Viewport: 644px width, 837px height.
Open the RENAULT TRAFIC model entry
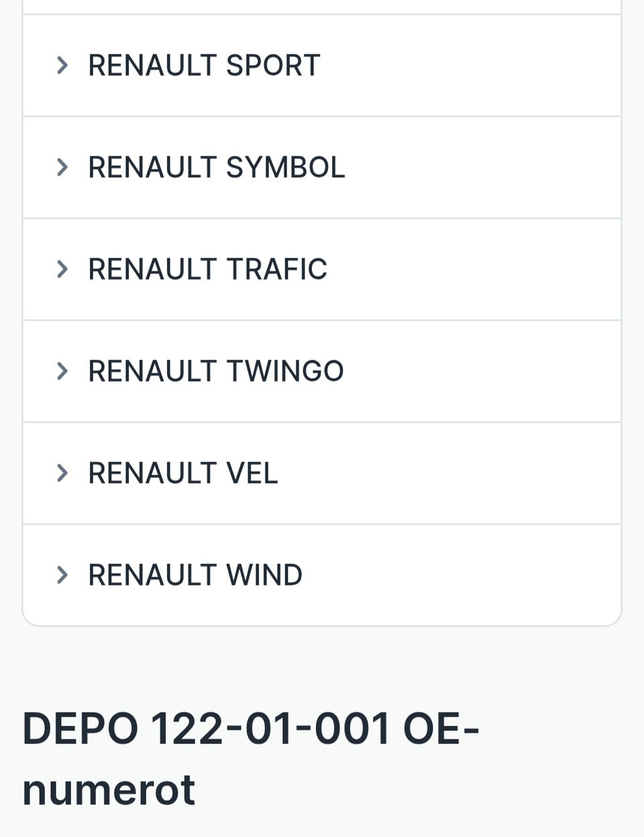207,269
